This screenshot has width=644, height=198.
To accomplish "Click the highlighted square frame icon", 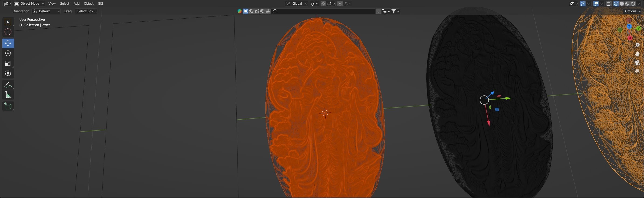I will tap(245, 11).
